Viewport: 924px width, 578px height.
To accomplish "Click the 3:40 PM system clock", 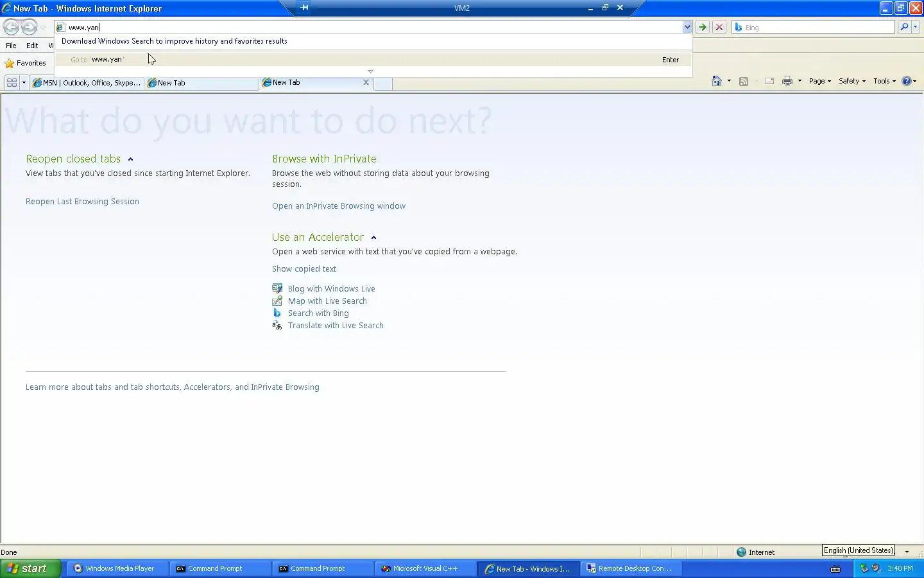I will [900, 568].
